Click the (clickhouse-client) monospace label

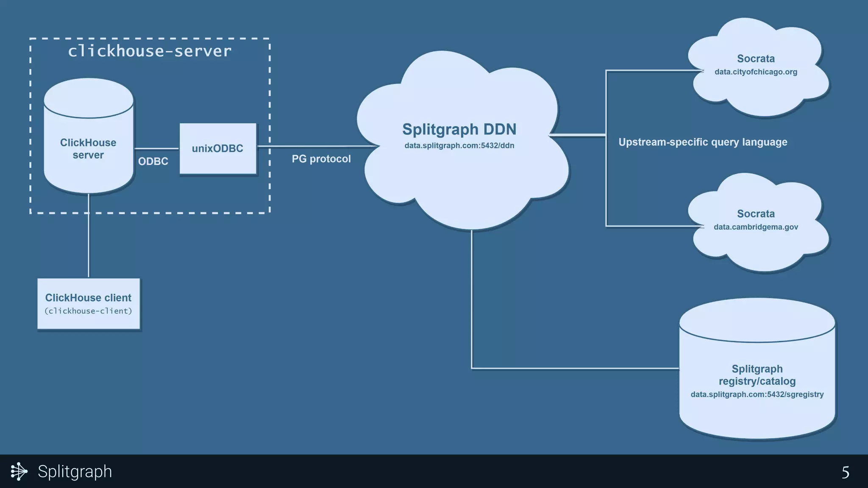tap(88, 311)
